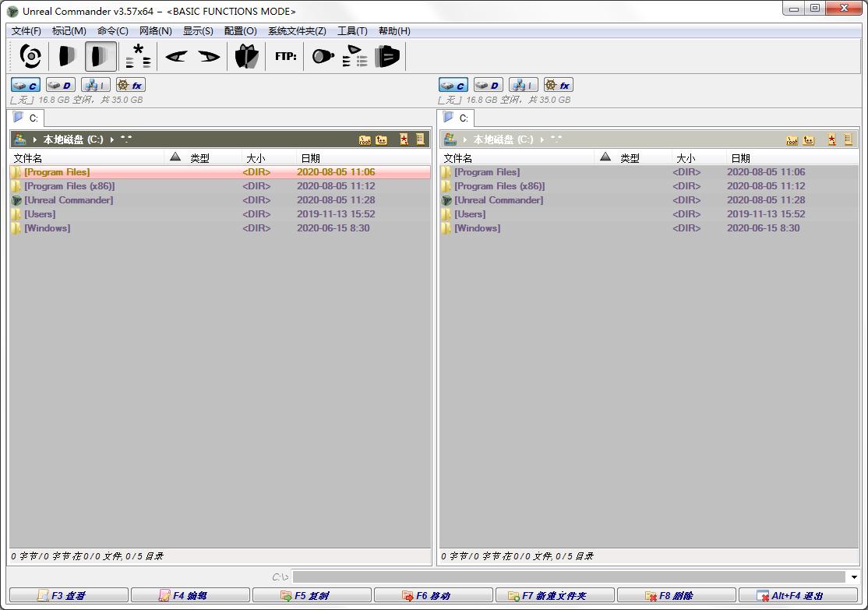
Task: Click the command line input field
Action: [569, 577]
